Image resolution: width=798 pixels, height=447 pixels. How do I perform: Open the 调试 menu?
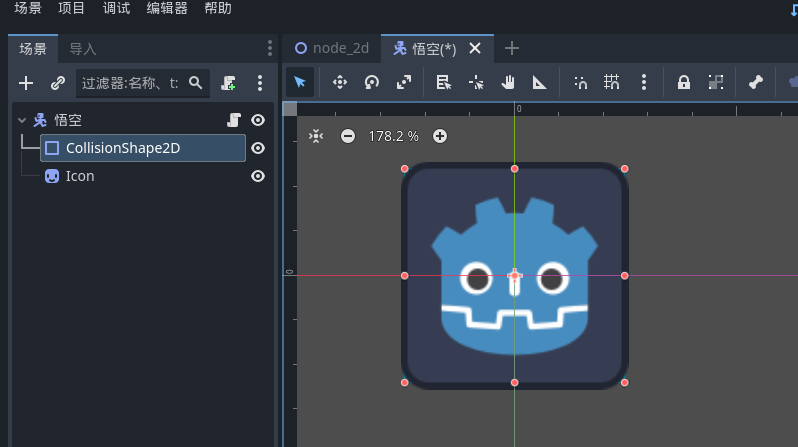pyautogui.click(x=115, y=9)
